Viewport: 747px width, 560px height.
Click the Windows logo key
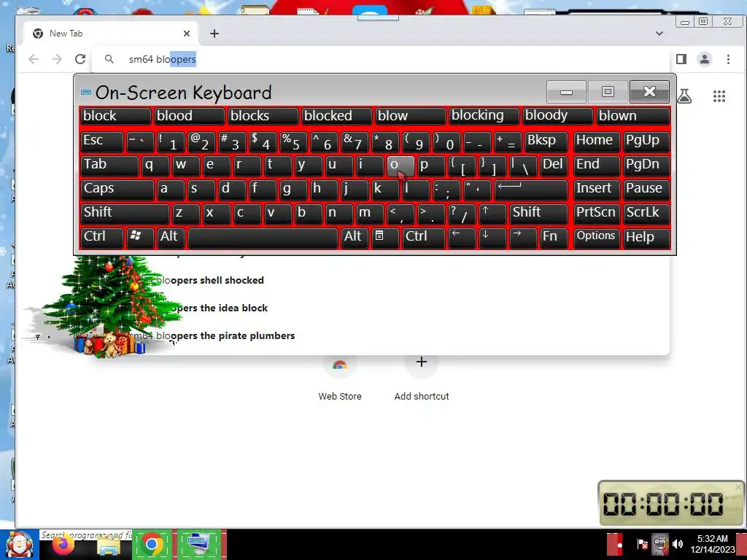pyautogui.click(x=139, y=237)
